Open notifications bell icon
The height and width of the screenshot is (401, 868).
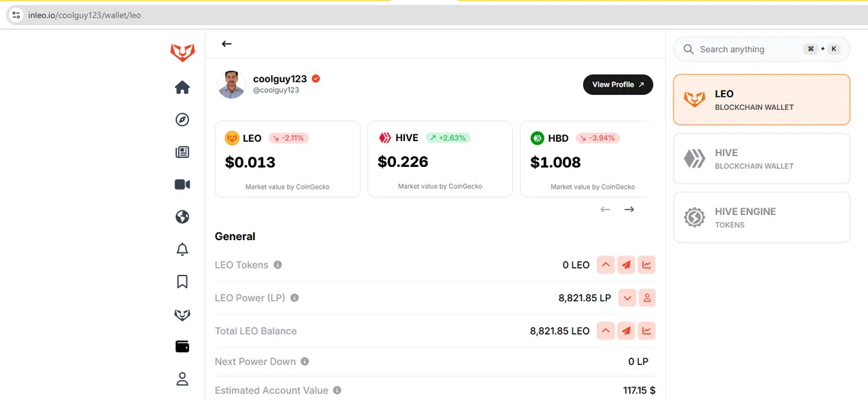pyautogui.click(x=182, y=249)
